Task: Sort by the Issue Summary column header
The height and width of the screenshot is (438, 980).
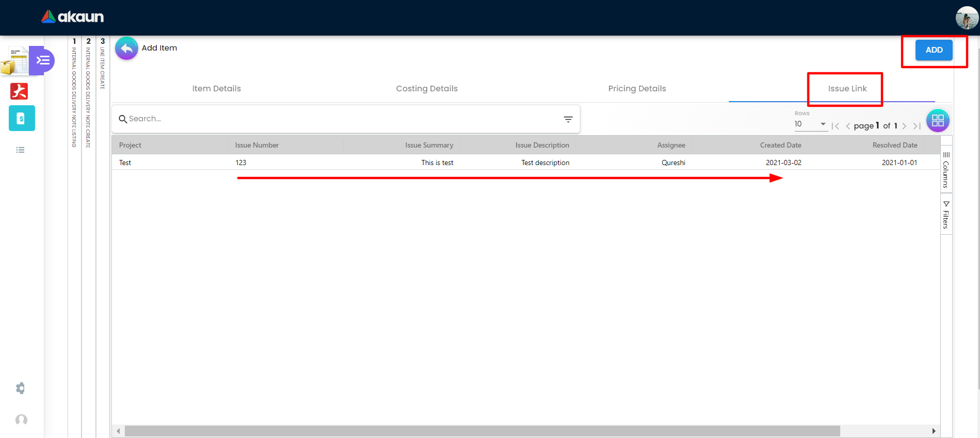Action: [429, 145]
